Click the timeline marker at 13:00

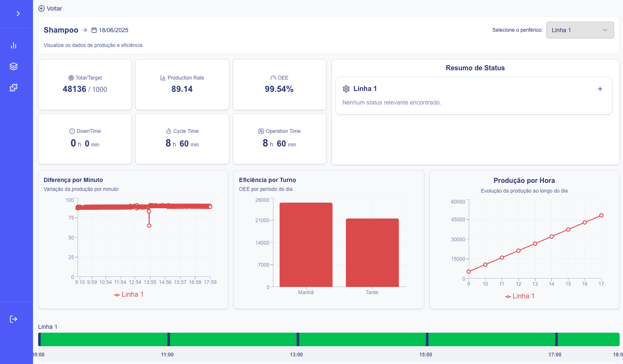point(298,339)
